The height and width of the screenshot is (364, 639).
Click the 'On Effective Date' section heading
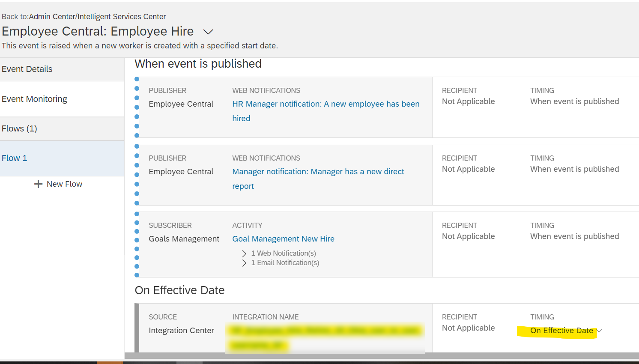179,290
